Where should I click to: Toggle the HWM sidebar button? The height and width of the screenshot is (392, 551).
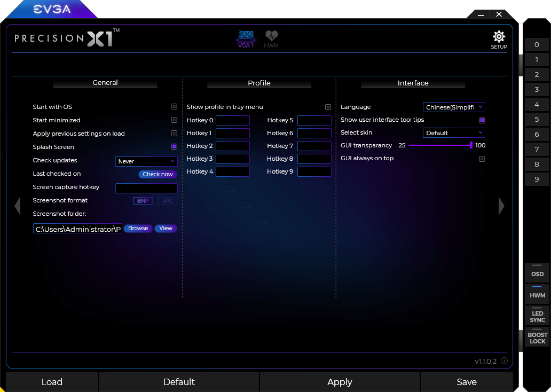pos(537,294)
